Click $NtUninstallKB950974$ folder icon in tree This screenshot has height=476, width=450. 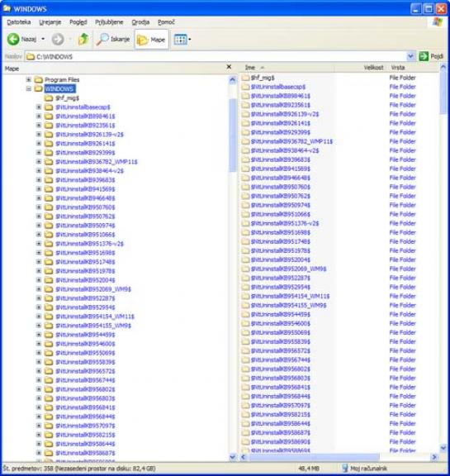(x=49, y=226)
